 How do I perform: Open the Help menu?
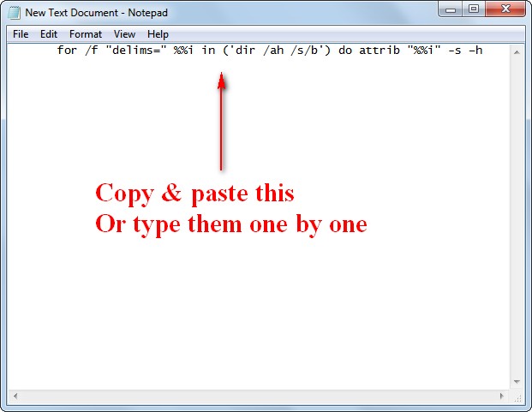[x=158, y=34]
